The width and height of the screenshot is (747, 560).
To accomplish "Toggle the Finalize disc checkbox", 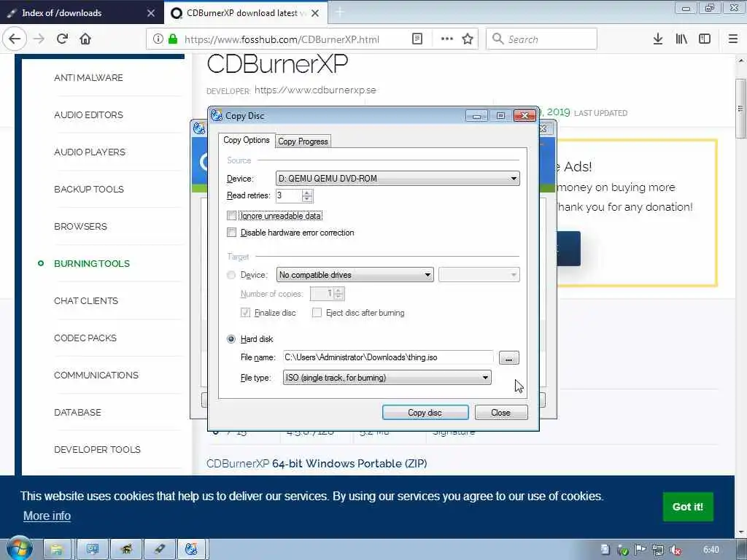I will pyautogui.click(x=245, y=313).
